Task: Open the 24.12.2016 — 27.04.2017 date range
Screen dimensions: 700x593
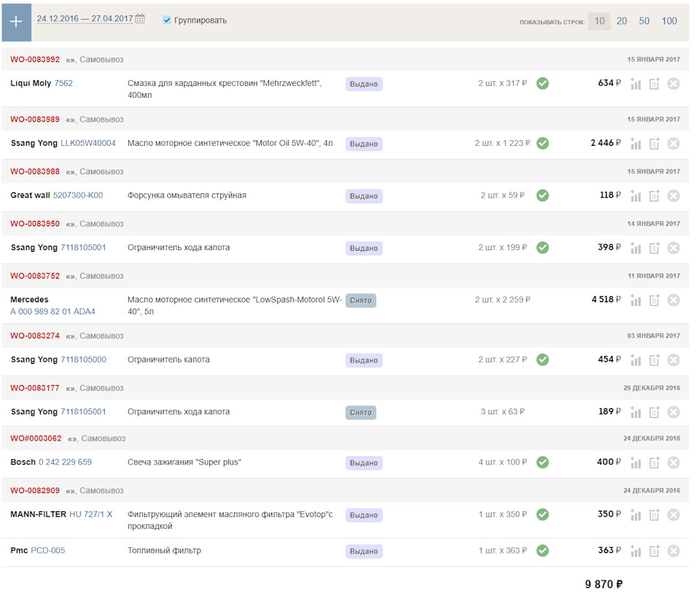Action: coord(85,19)
